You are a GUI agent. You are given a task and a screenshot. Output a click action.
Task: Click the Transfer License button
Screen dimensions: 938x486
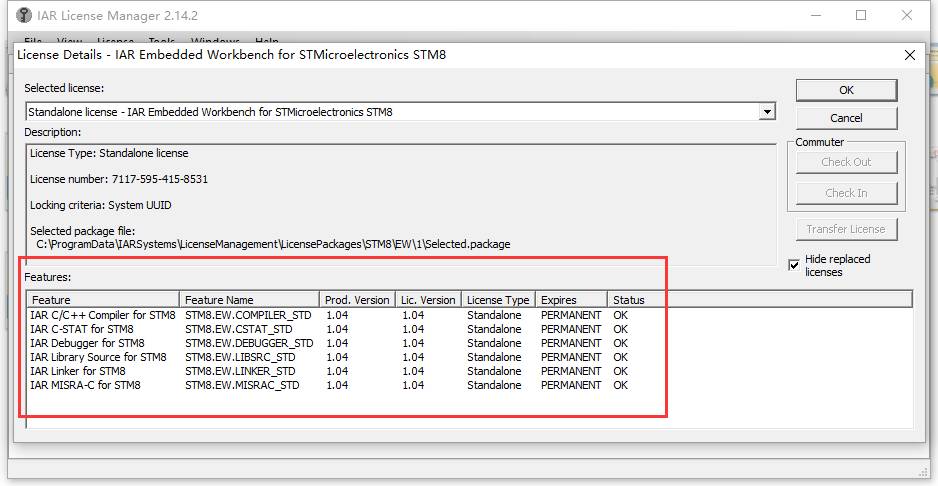(846, 229)
